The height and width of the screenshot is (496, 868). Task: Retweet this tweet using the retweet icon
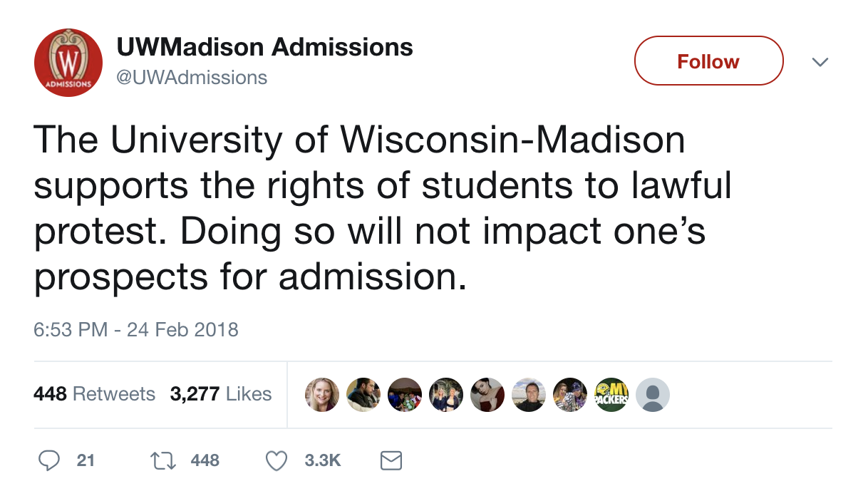(x=164, y=461)
